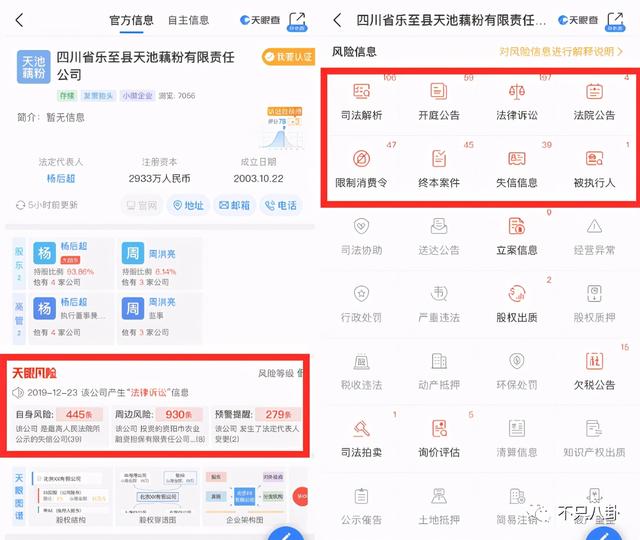The image size is (640, 540).
Task: Open 对风险信息进行解释说明 link
Action: click(561, 51)
